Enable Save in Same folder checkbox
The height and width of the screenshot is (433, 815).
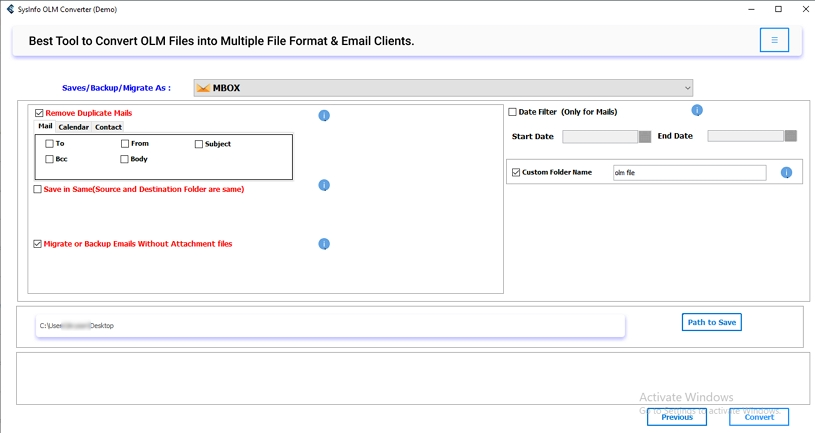point(38,189)
